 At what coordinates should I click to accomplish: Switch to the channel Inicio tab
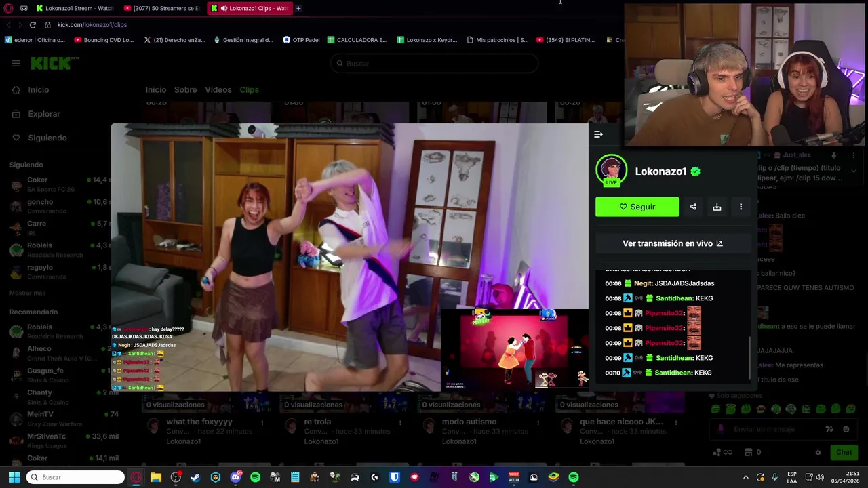tap(155, 89)
